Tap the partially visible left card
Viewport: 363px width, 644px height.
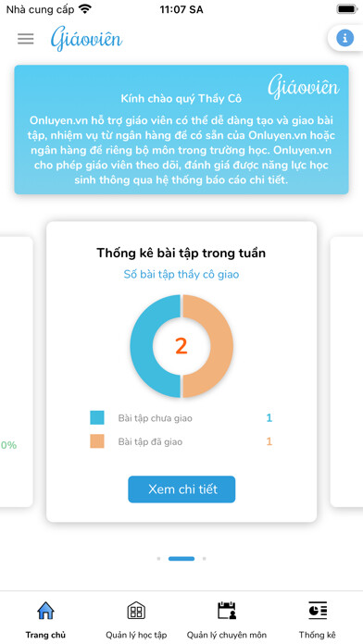pos(16,372)
